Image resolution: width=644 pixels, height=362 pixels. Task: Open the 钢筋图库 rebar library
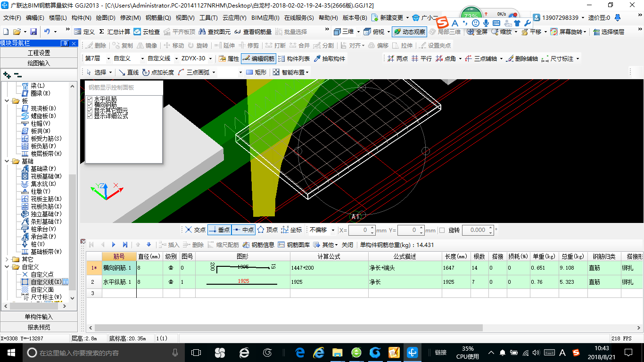click(x=294, y=245)
